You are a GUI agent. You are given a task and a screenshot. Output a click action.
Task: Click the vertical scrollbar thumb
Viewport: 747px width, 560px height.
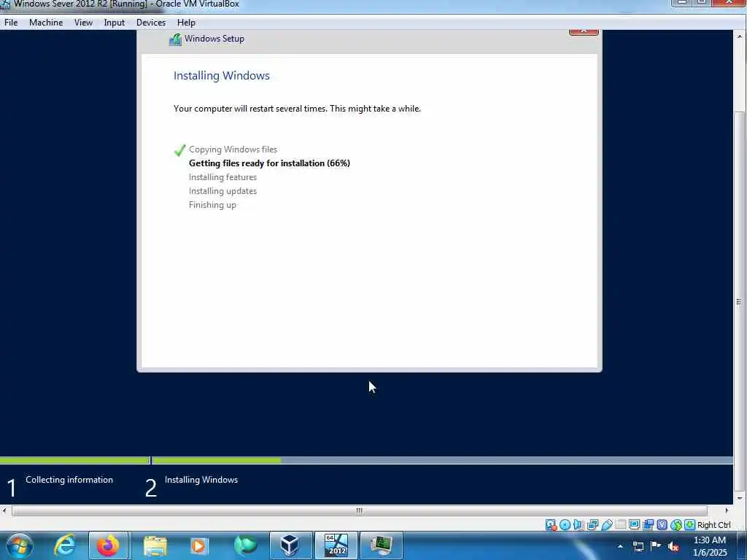point(740,301)
